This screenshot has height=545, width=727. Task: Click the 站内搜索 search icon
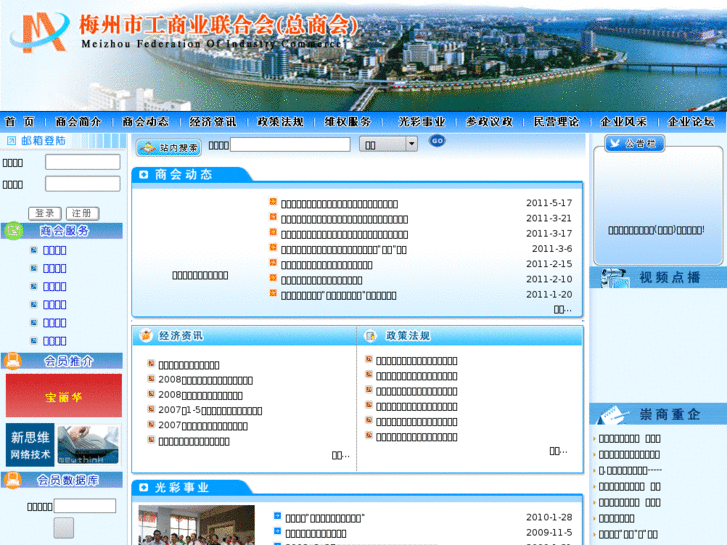[x=147, y=148]
